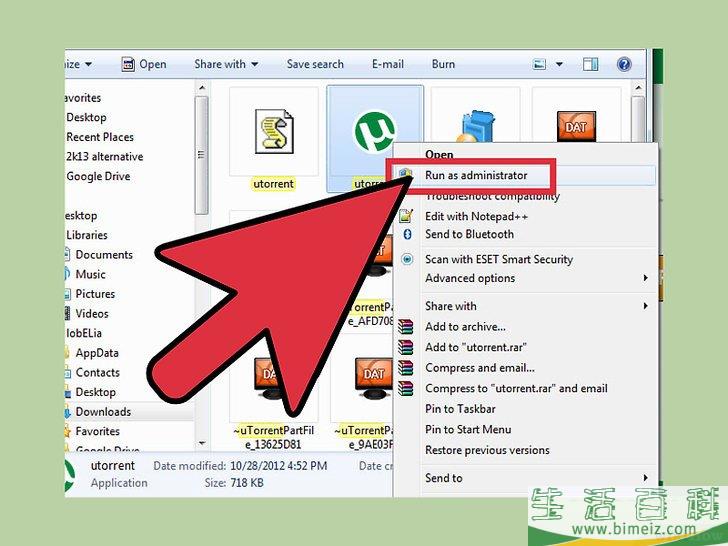Click the Notepad++ icon in context menu
Image resolution: width=728 pixels, height=546 pixels.
point(406,216)
